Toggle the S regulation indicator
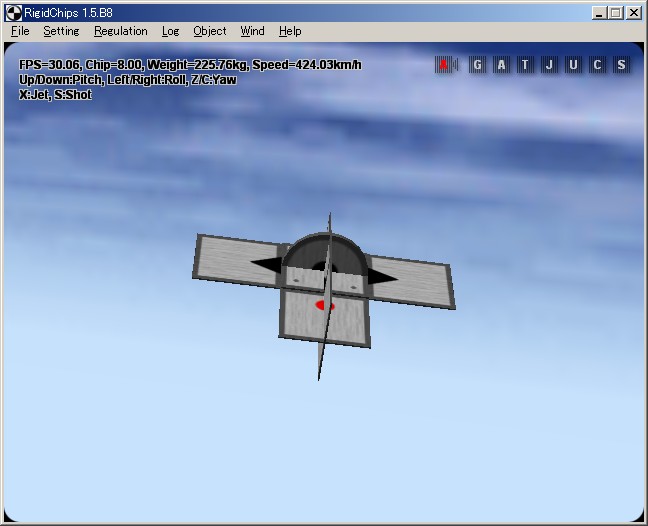 coord(621,65)
